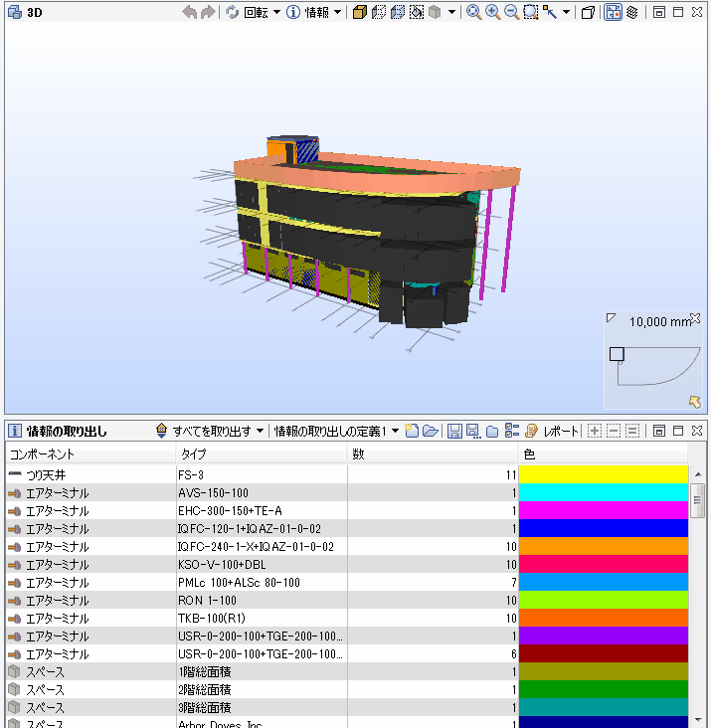Click zoom in magnifier icon
Viewport: 711px width, 728px height.
click(x=492, y=12)
